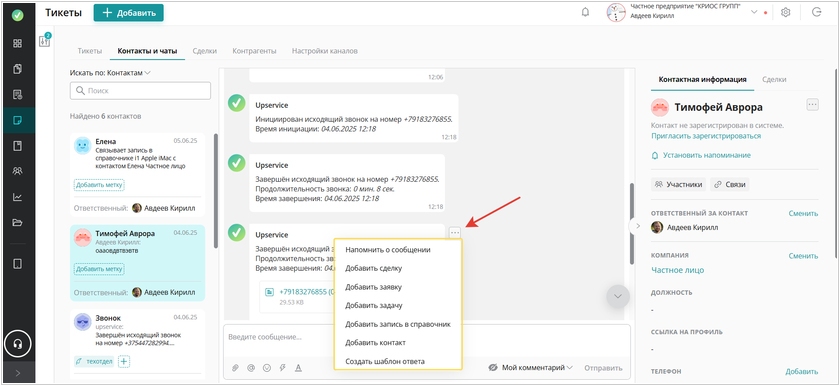Screen dimensions: 839x385
Task: Click Добавить next to Телефон
Action: click(802, 372)
